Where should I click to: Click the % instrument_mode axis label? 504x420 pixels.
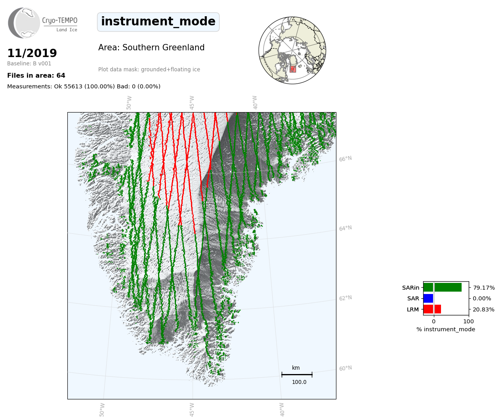click(446, 329)
